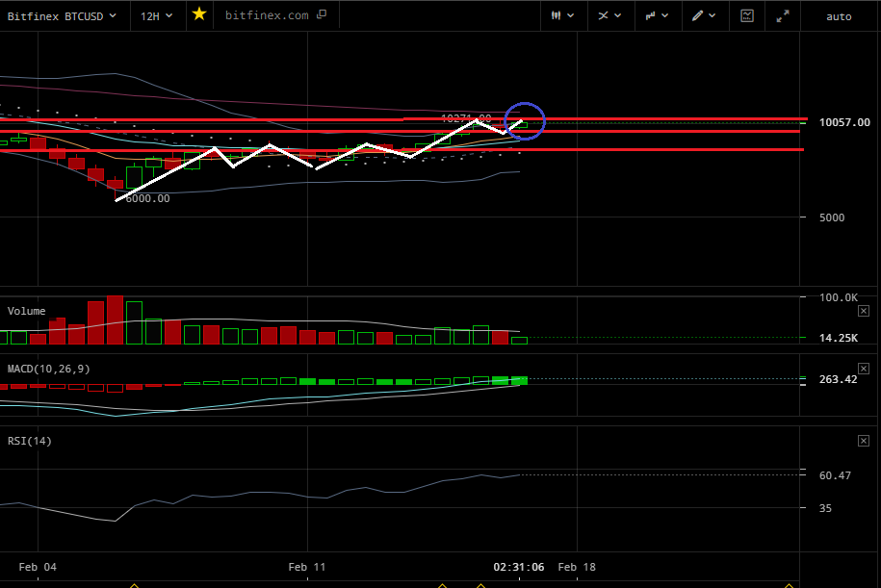The width and height of the screenshot is (881, 588).
Task: Close the Volume indicator panel
Action: (864, 311)
